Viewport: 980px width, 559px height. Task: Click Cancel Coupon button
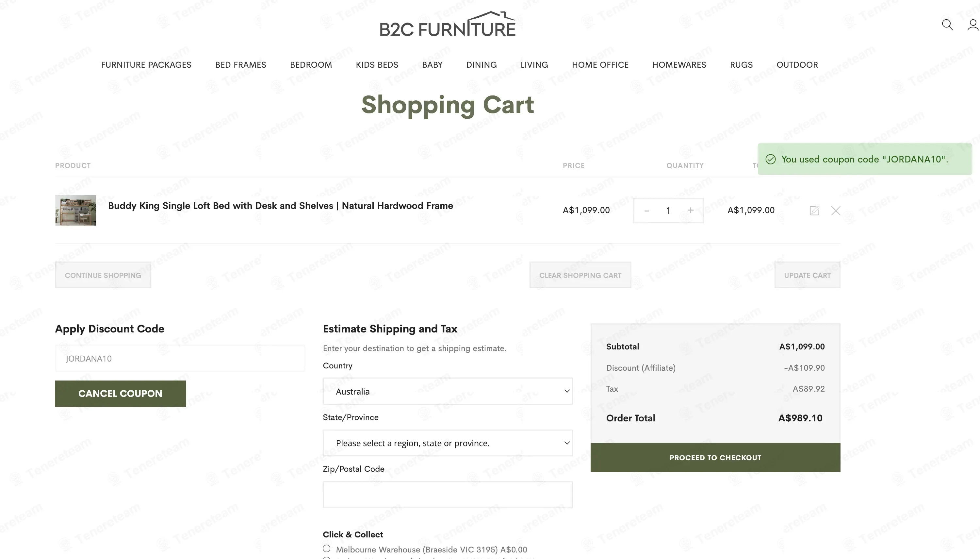point(121,394)
